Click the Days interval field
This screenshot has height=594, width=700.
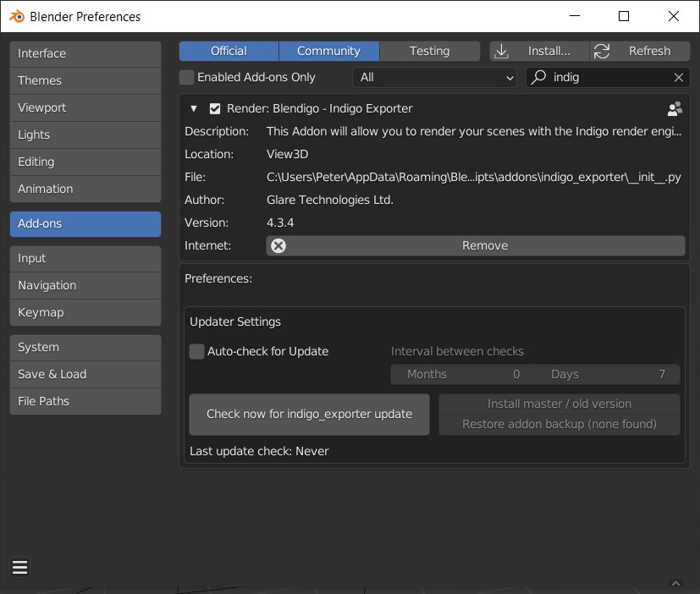pyautogui.click(x=607, y=374)
